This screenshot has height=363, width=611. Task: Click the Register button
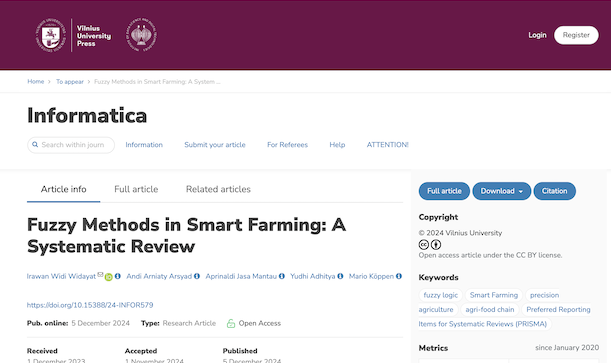pos(576,35)
